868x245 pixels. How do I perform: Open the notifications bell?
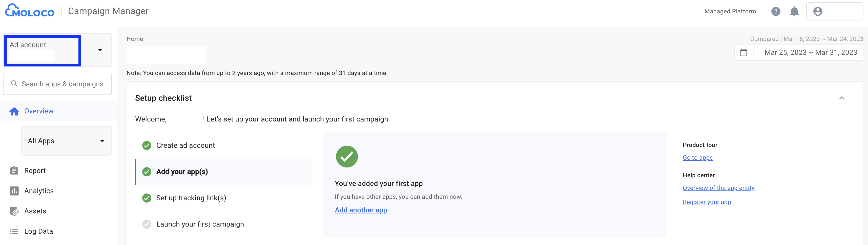[x=794, y=11]
